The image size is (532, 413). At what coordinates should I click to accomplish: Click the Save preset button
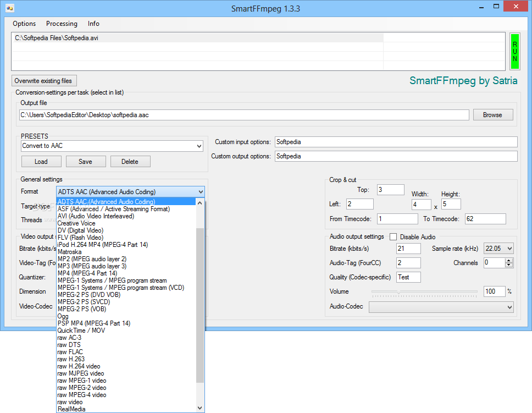(x=86, y=162)
